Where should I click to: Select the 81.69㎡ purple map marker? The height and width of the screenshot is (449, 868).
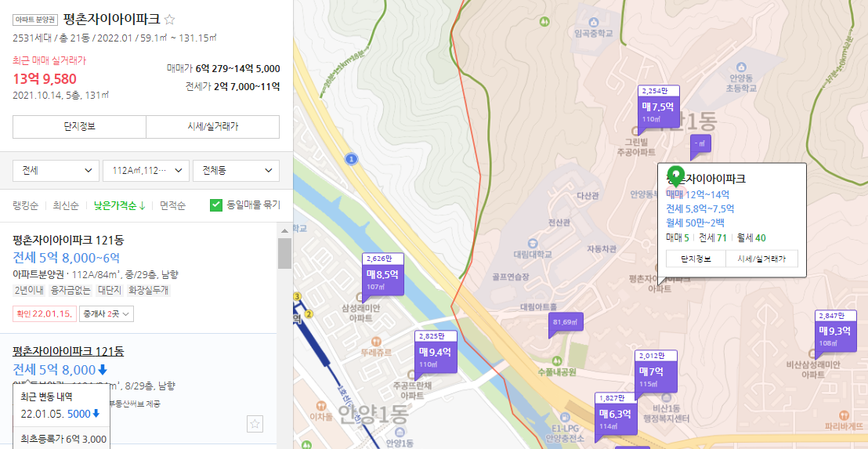point(565,324)
